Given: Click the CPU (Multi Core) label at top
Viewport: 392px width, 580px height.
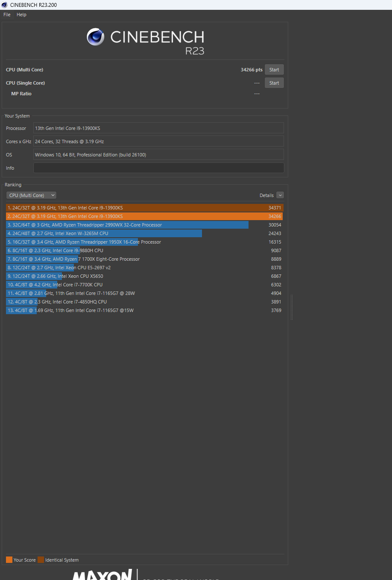Looking at the screenshot, I should click(24, 70).
